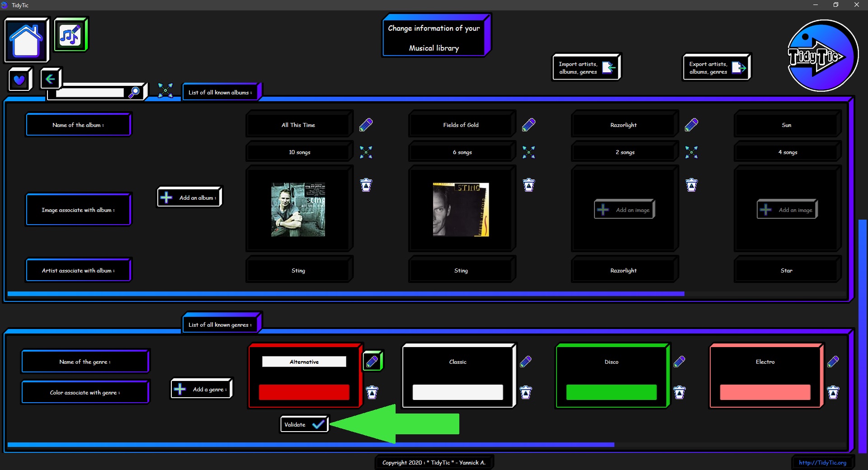The width and height of the screenshot is (868, 470).
Task: Click the 'Sun' album name
Action: [x=787, y=125]
